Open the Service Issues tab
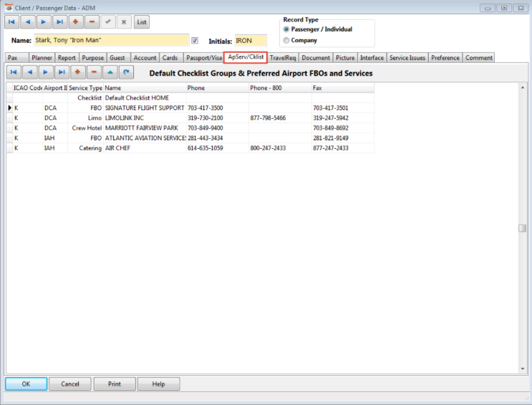This screenshot has height=405, width=532. click(407, 58)
